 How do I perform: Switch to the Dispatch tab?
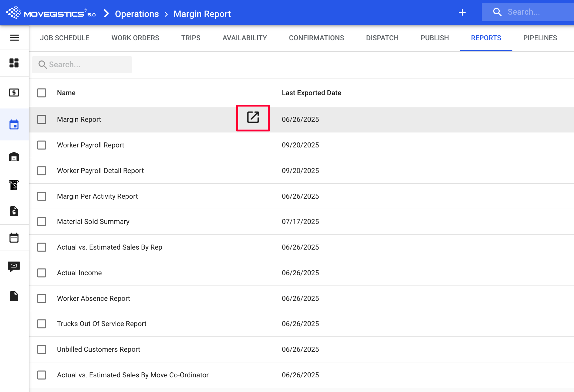pos(382,38)
